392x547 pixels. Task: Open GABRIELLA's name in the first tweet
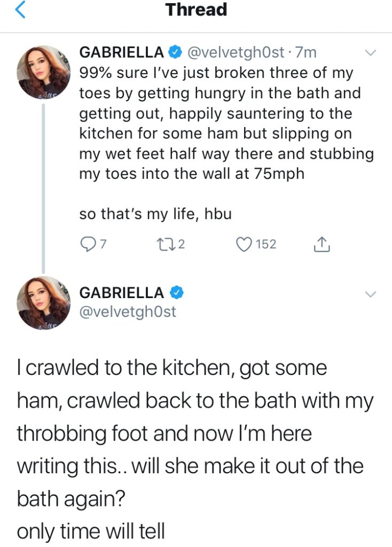122,53
